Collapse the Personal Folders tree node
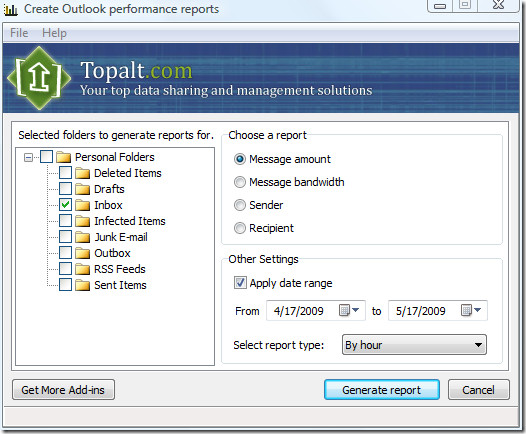The image size is (526, 434). (29, 157)
